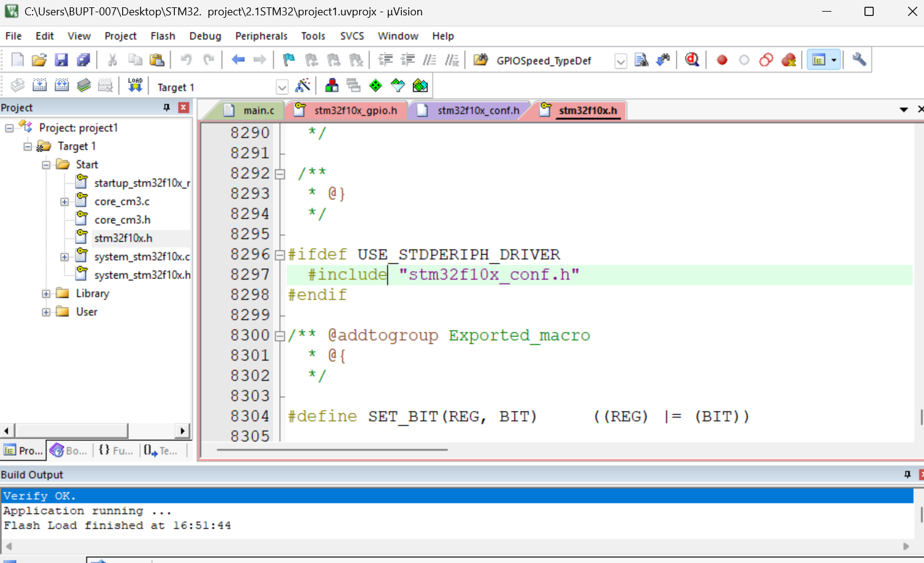Create a new file with the New icon
The image size is (924, 563).
click(x=17, y=59)
